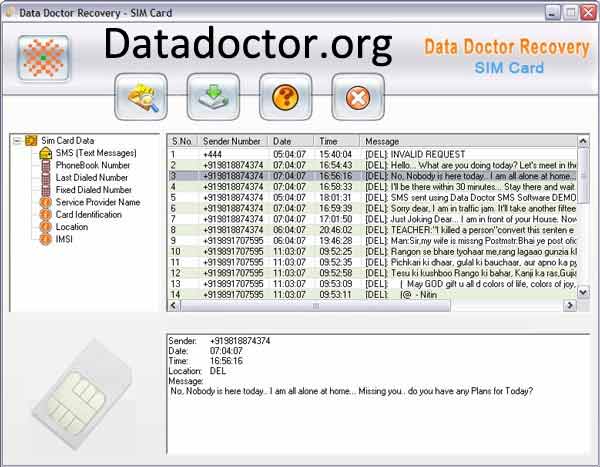Select Service Provider Name tree item

[98, 202]
